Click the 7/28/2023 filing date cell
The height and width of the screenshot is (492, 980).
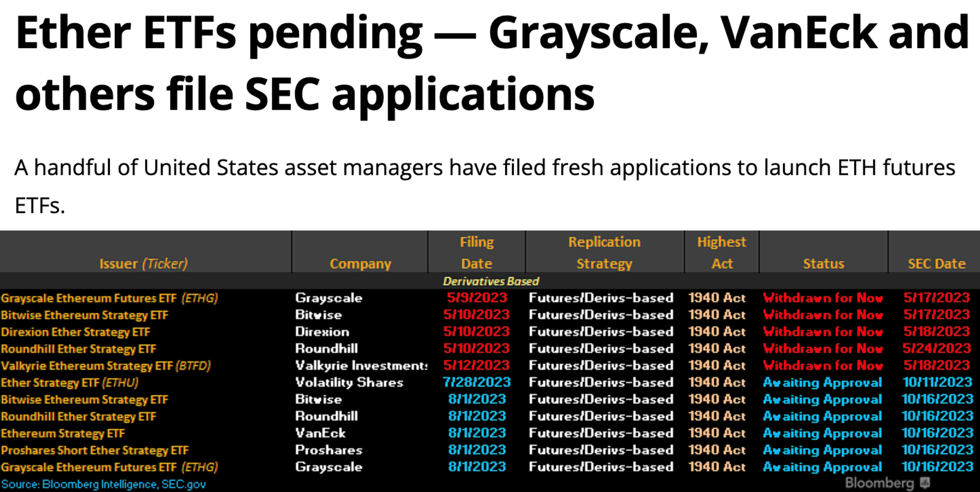[x=476, y=382]
